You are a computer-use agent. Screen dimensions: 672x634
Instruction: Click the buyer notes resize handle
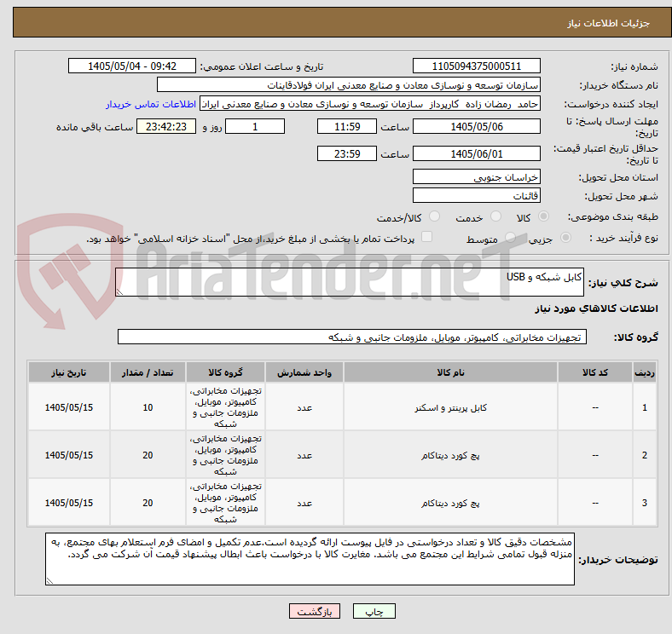tap(49, 581)
